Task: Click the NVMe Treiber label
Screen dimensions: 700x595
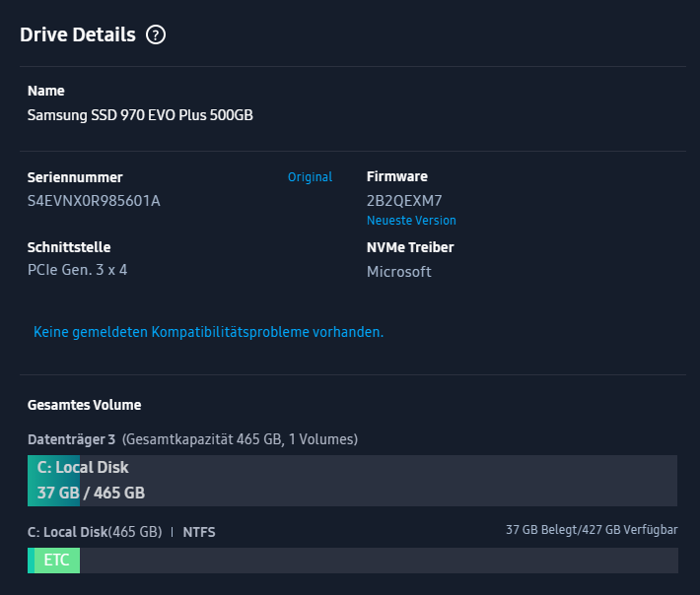Action: [410, 247]
